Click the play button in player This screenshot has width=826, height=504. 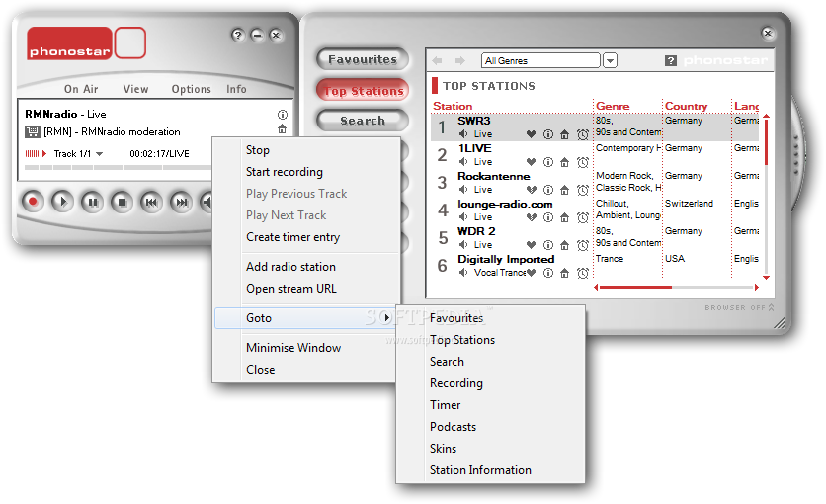point(62,202)
